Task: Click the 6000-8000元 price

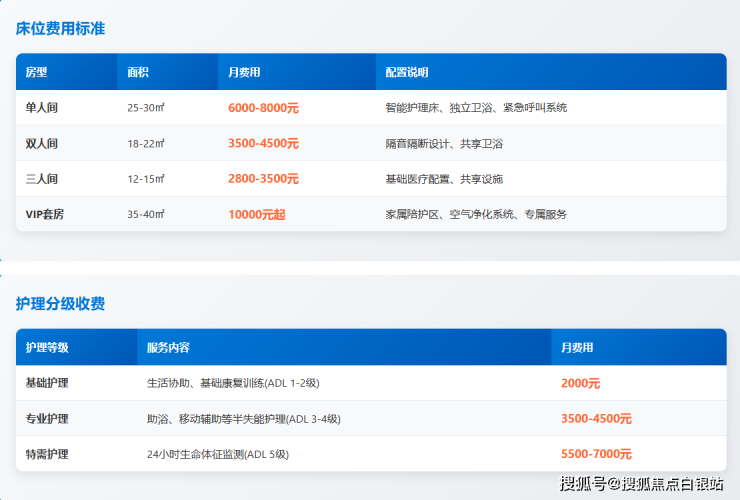Action: coord(263,107)
